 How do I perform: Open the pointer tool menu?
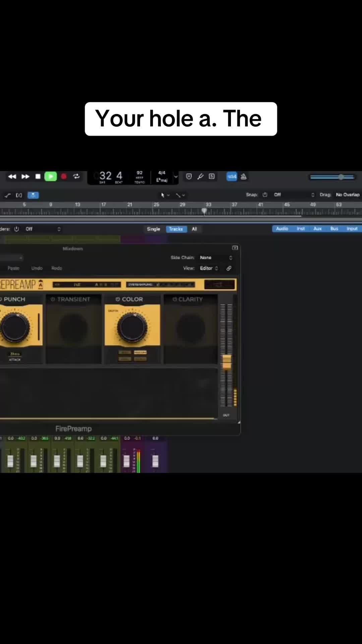[x=165, y=195]
